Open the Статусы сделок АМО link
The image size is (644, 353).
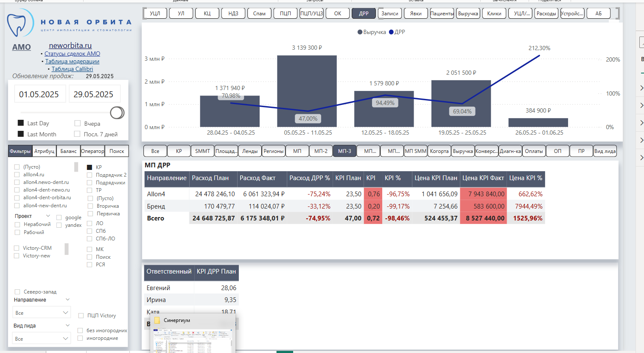72,54
